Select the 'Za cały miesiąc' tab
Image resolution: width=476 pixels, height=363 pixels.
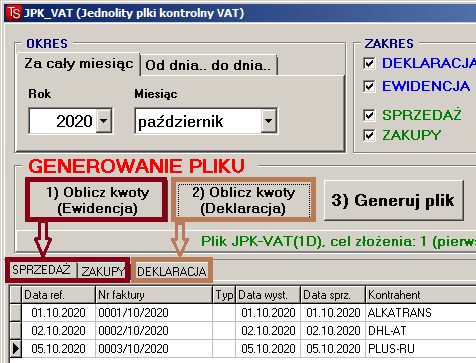pos(79,64)
